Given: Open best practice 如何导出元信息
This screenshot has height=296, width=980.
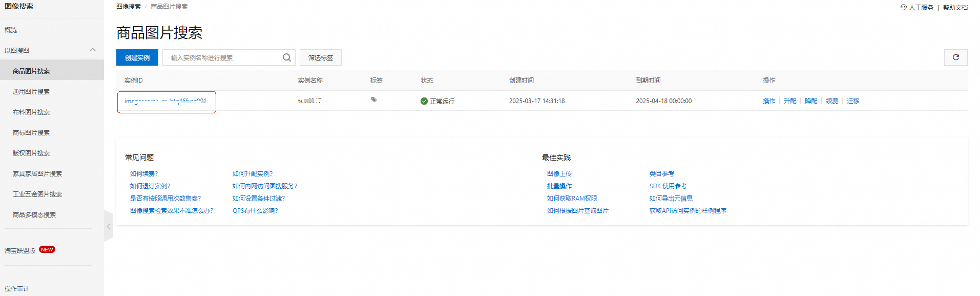Looking at the screenshot, I should click(671, 199).
